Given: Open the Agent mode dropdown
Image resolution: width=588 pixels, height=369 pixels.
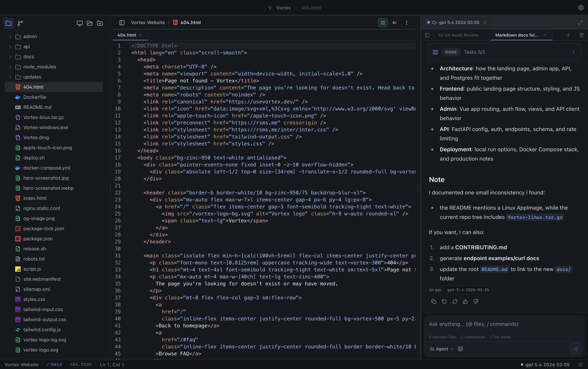Looking at the screenshot, I should pos(442,349).
